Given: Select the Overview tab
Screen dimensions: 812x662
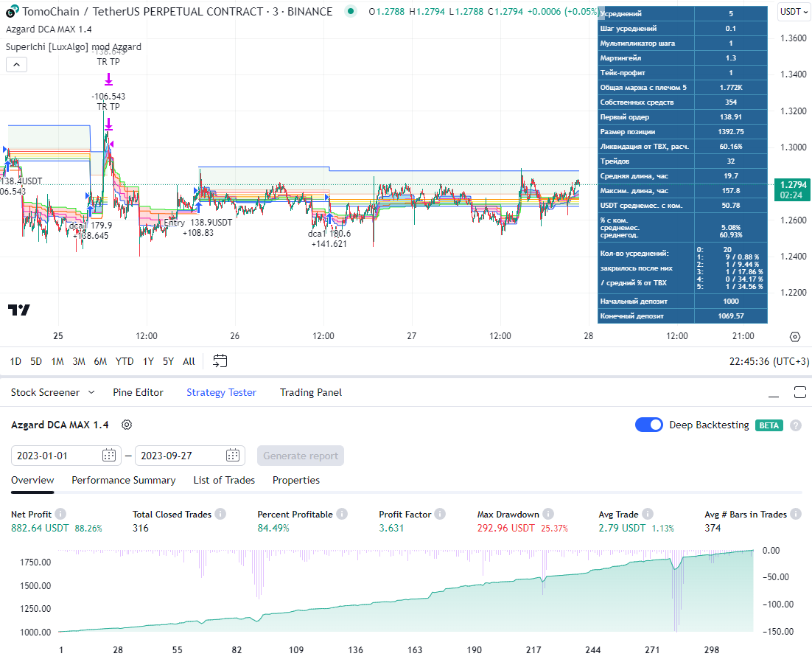Looking at the screenshot, I should [32, 480].
